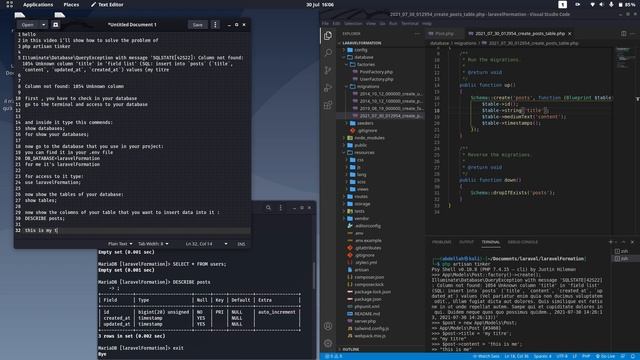Image resolution: width=640 pixels, height=360 pixels.
Task: Open the Help menu in VS Code
Action: [x=427, y=24]
